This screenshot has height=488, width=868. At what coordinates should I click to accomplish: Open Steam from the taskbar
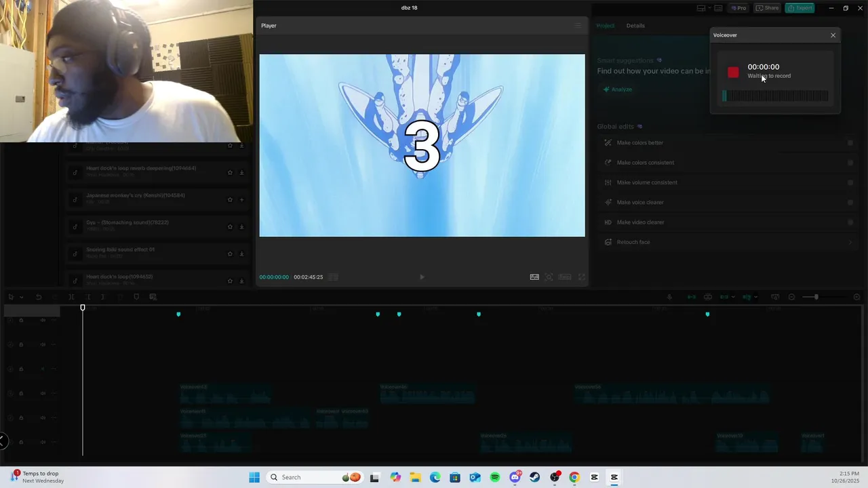[535, 477]
